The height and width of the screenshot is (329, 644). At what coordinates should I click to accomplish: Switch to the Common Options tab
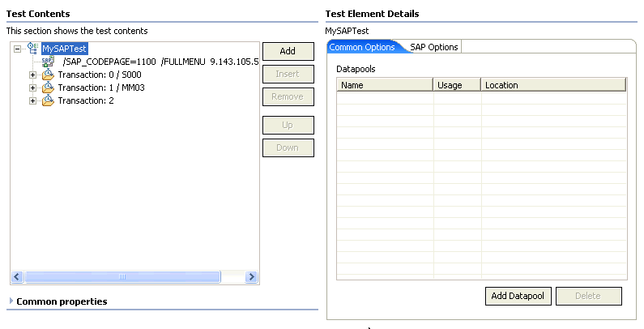362,47
